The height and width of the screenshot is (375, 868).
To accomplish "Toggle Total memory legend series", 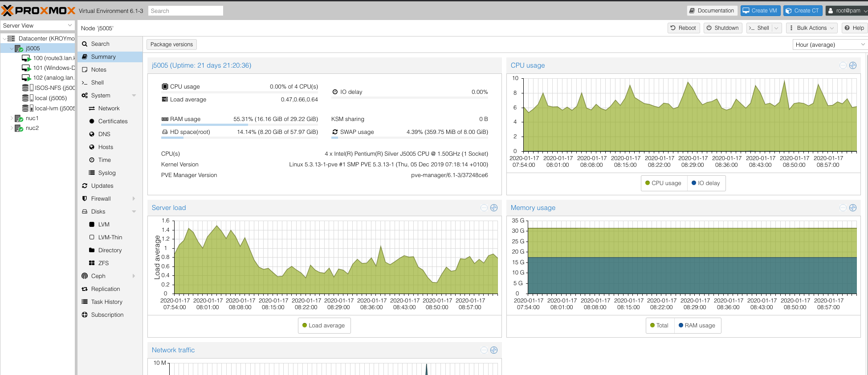I will [x=660, y=326].
